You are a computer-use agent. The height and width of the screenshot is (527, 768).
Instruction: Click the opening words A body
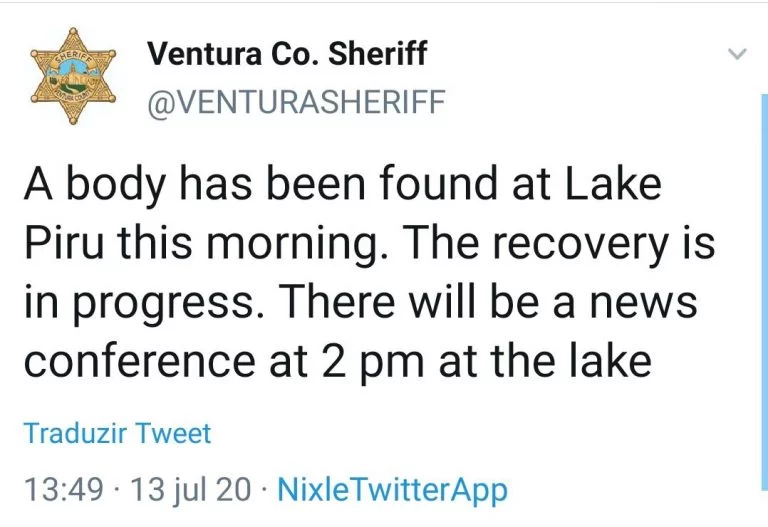tap(94, 184)
